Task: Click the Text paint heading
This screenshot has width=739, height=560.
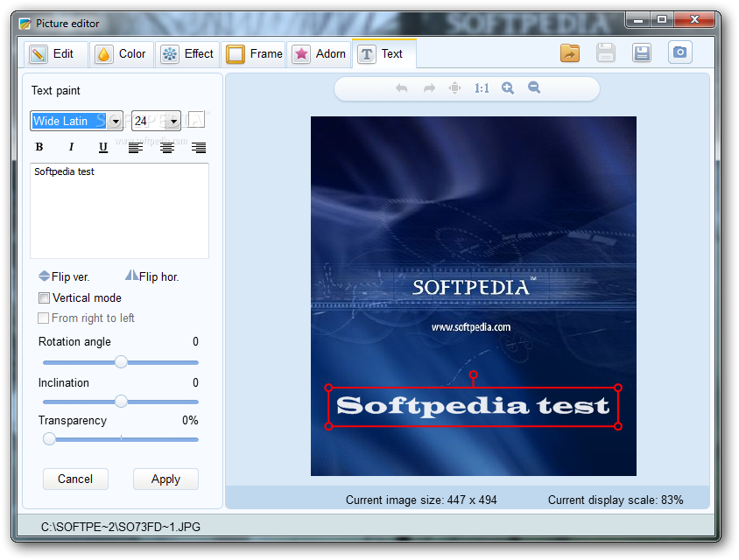Action: [56, 90]
